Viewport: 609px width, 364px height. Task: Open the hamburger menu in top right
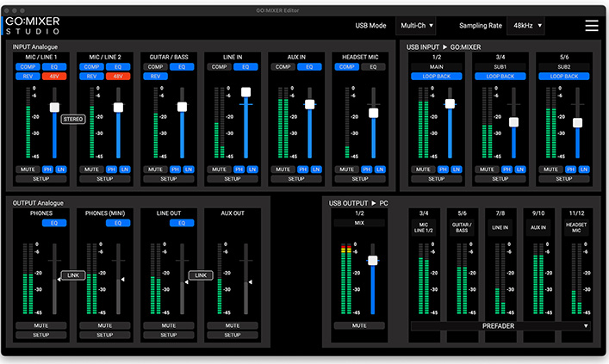pos(592,26)
